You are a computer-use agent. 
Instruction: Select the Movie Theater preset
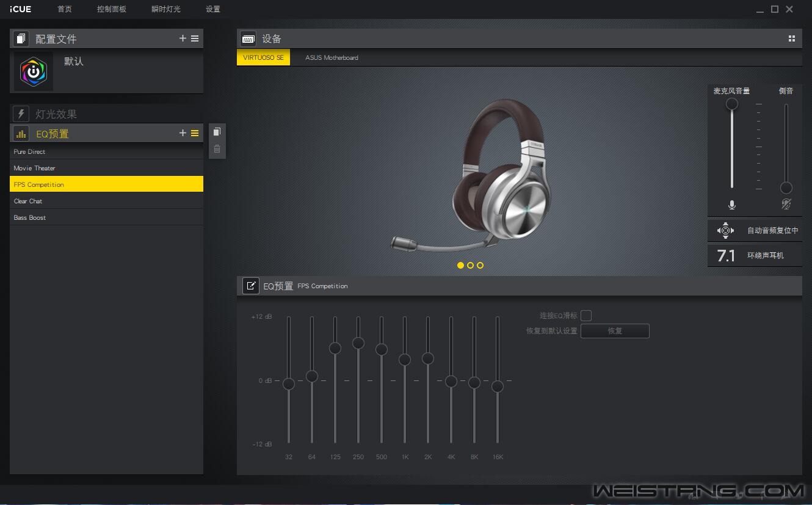tap(106, 168)
